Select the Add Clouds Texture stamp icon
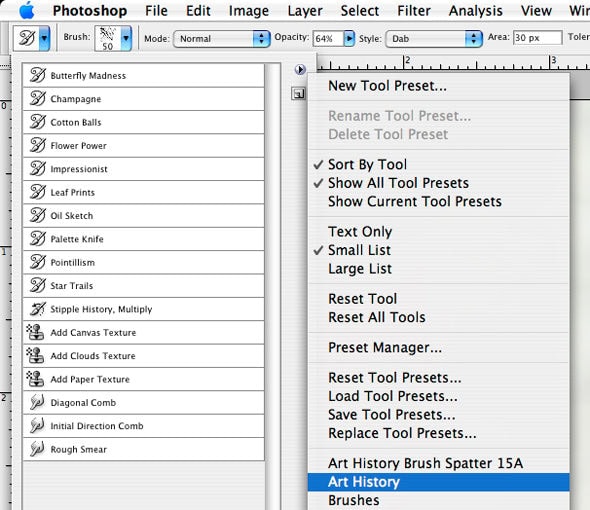This screenshot has height=510, width=590. (35, 355)
